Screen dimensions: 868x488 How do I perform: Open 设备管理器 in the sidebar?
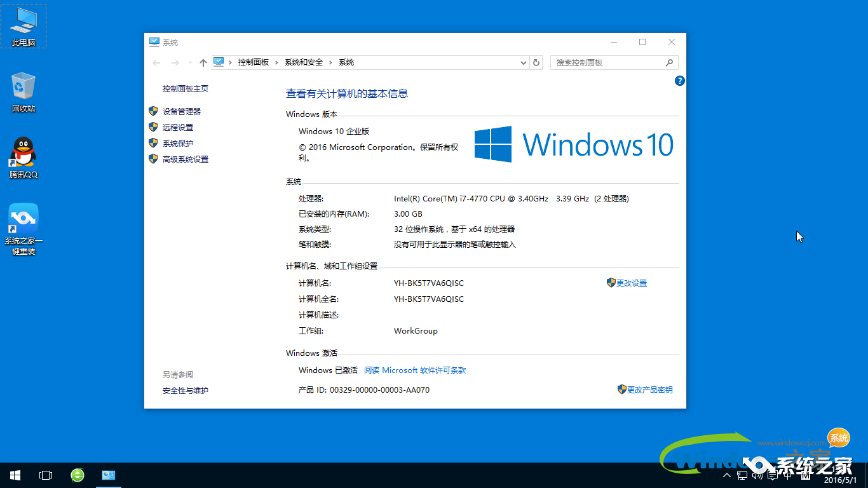[182, 111]
